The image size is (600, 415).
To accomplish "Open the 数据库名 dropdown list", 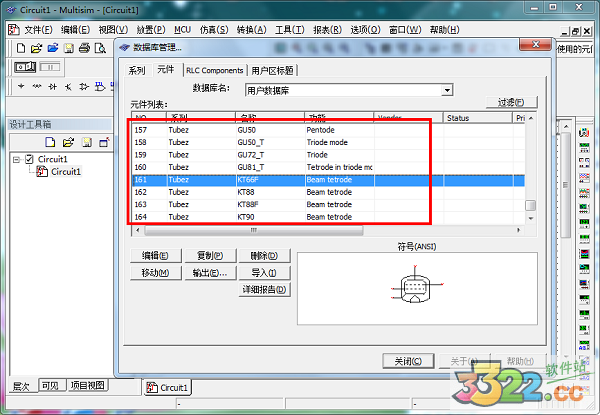I will 447,90.
